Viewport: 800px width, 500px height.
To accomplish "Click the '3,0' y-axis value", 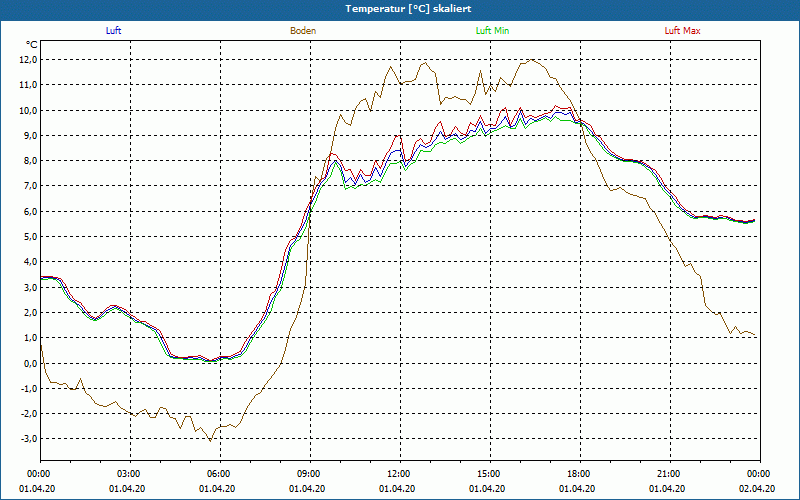I will pos(31,287).
